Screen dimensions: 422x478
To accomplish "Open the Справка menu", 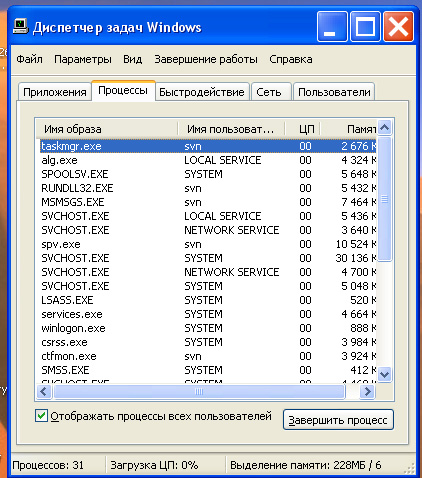I will 291,59.
